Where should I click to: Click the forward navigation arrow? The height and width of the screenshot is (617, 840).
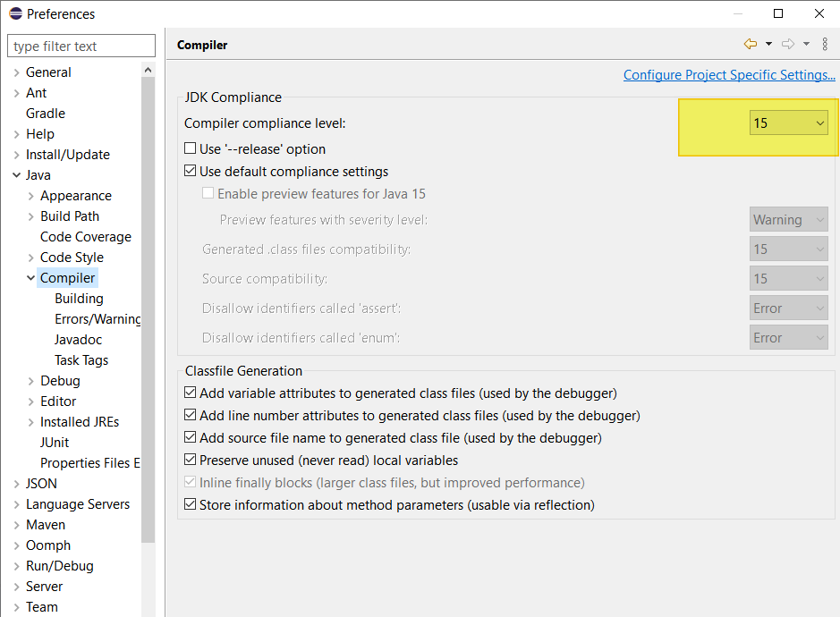pos(788,44)
